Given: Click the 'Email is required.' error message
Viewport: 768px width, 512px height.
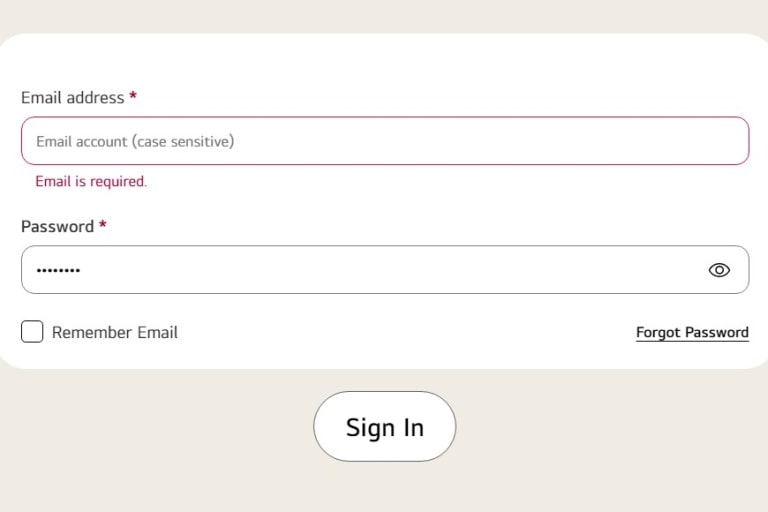Looking at the screenshot, I should pos(91,181).
